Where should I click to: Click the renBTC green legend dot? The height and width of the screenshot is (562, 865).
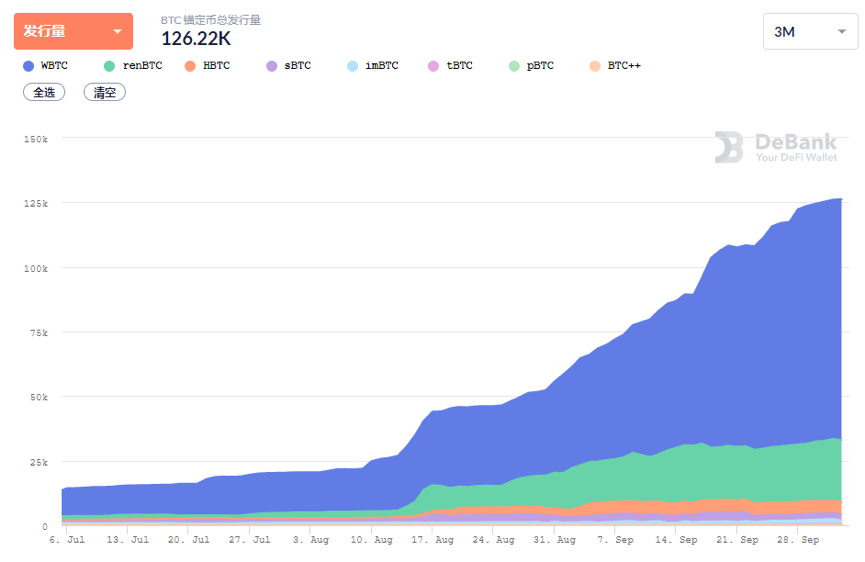click(109, 66)
